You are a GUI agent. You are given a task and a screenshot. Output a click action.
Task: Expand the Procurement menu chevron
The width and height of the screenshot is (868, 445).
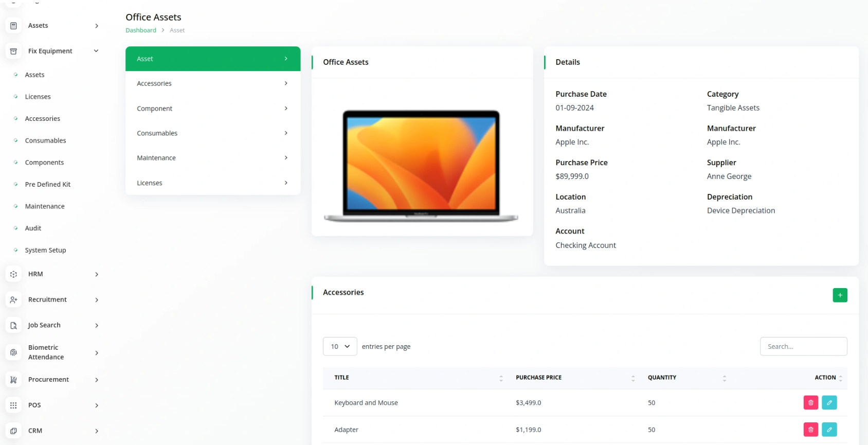click(x=97, y=380)
